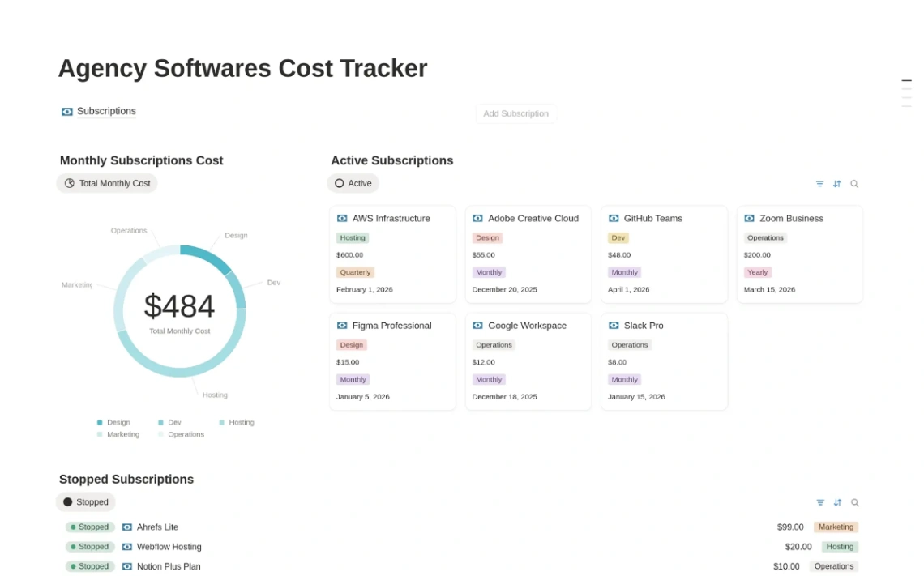The width and height of the screenshot is (924, 576).
Task: Click the Stopped status on Ahrefs Lite
Action: [x=90, y=527]
